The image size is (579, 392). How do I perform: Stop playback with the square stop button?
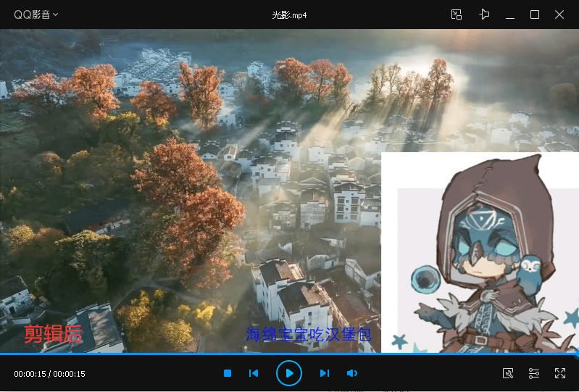click(228, 374)
